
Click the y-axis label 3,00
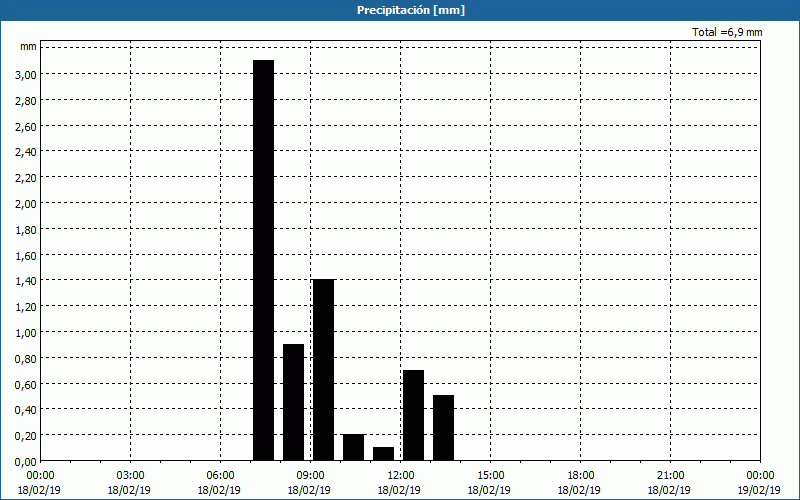26,74
